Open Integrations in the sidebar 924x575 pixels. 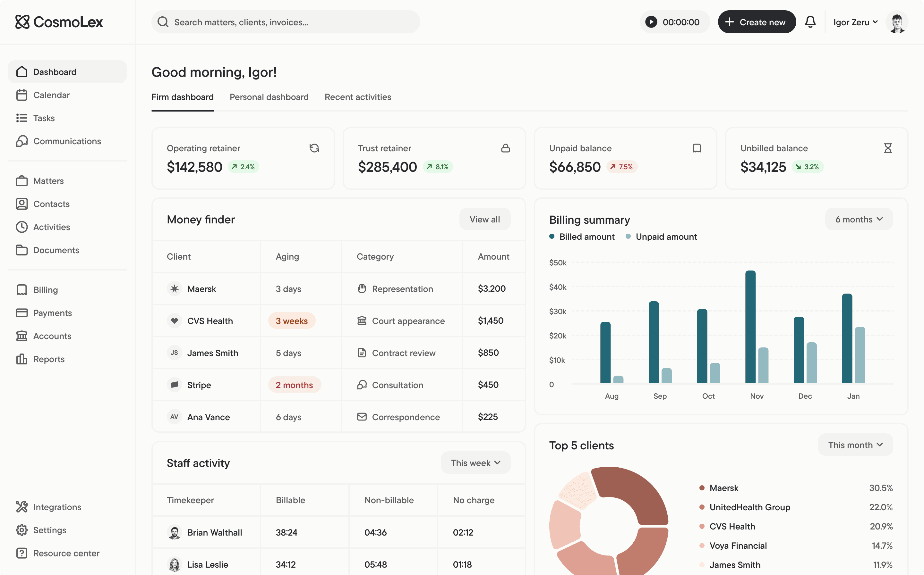click(57, 507)
